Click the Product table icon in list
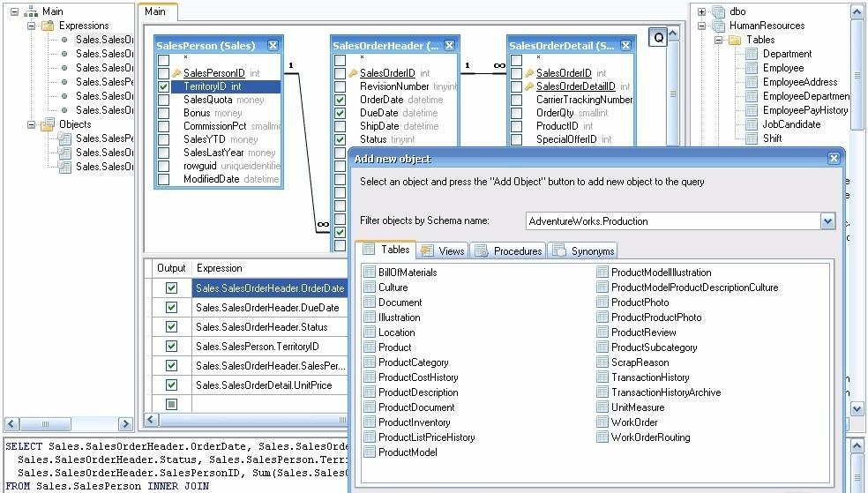This screenshot has height=493, width=868. tap(370, 347)
